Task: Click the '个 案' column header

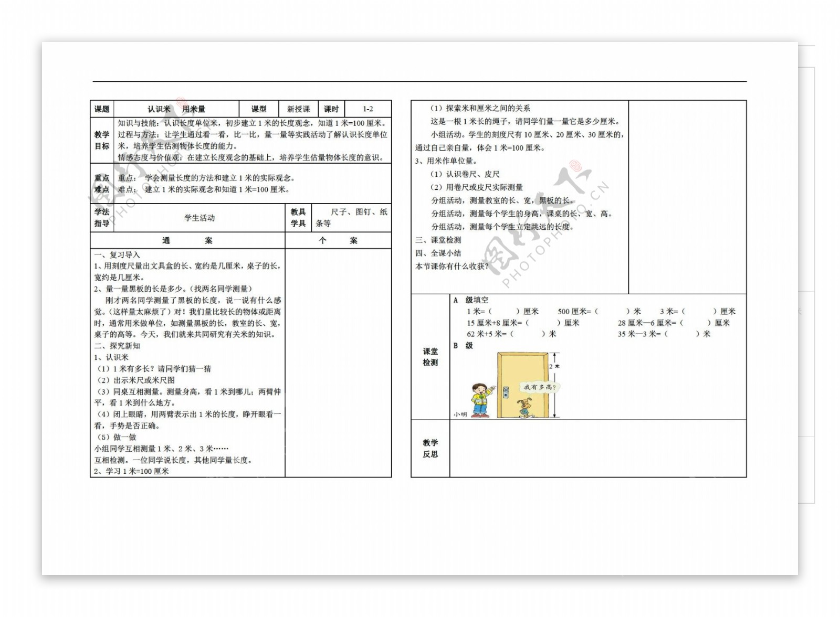Action: tap(338, 240)
